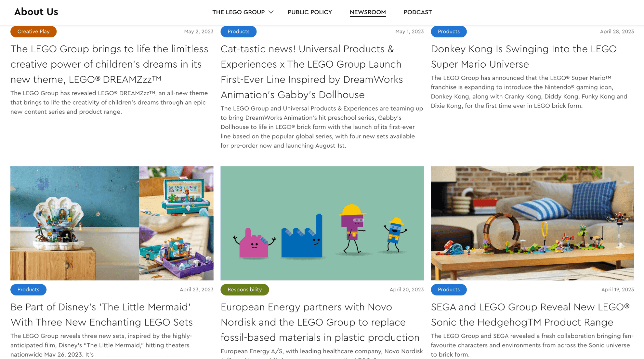This screenshot has height=359, width=644.
Task: Click the 'Products' badge on Donkey Kong article
Action: point(448,31)
